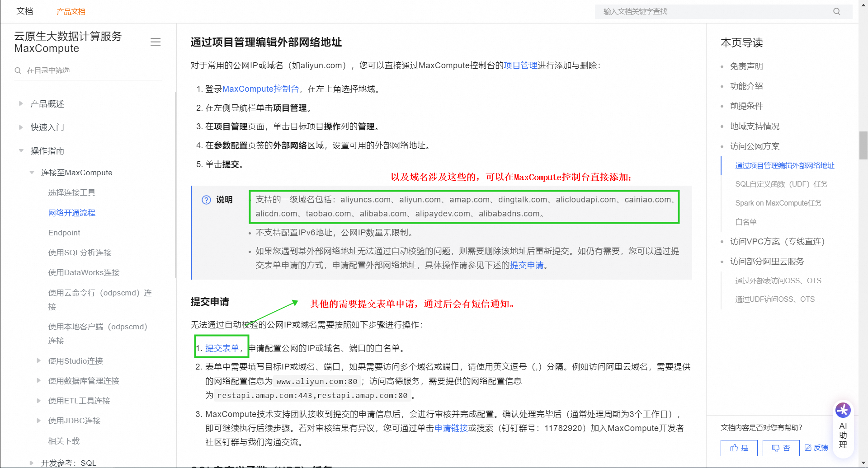Select 使用DataWorks连接 in sidebar
This screenshot has height=468, width=868.
click(x=84, y=272)
